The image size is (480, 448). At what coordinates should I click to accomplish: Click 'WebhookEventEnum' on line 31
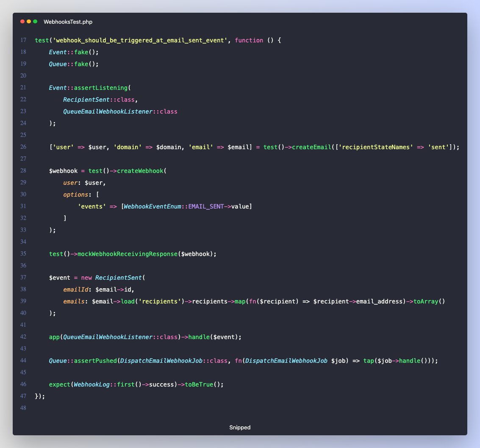[153, 206]
